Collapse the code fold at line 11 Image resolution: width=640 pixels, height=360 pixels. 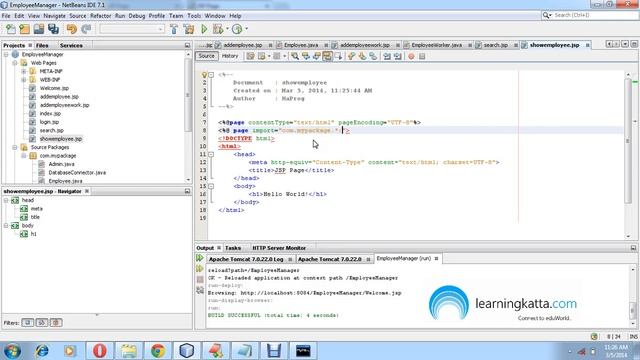211,154
